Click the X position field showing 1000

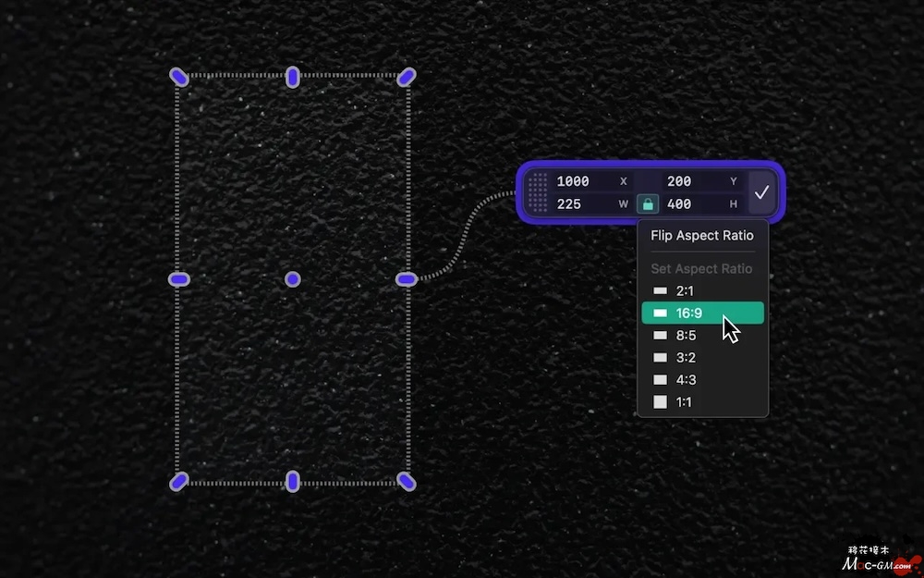coord(582,181)
